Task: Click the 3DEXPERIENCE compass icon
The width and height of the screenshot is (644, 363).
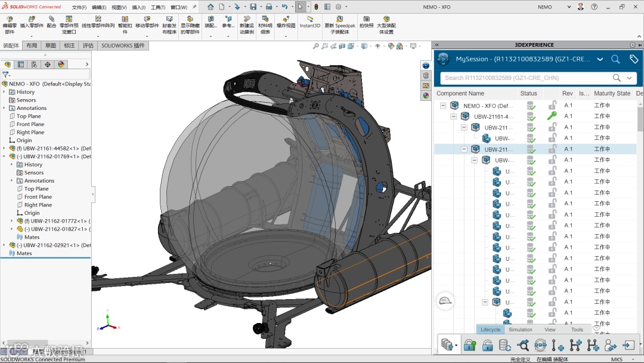Action: 443,59
